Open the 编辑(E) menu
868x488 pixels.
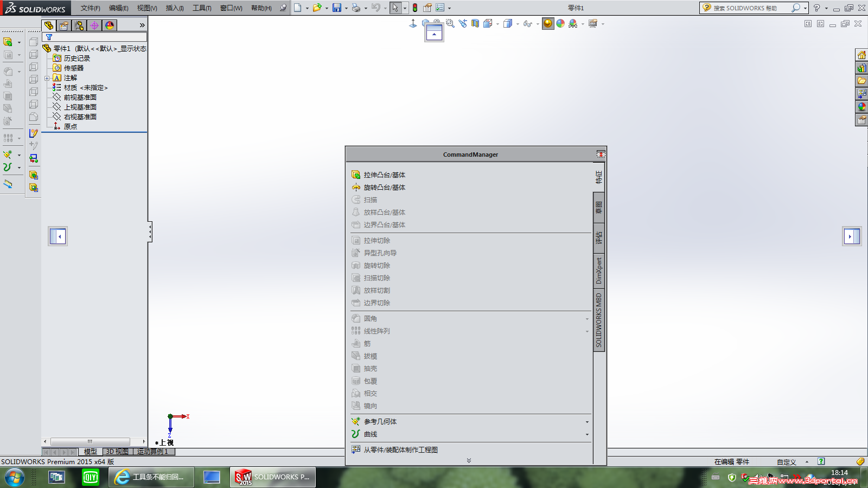pyautogui.click(x=119, y=8)
